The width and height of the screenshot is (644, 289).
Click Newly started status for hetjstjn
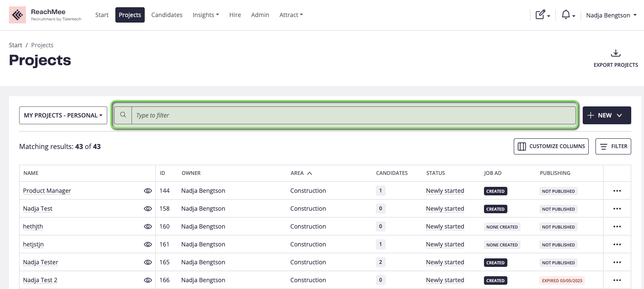[x=445, y=244]
